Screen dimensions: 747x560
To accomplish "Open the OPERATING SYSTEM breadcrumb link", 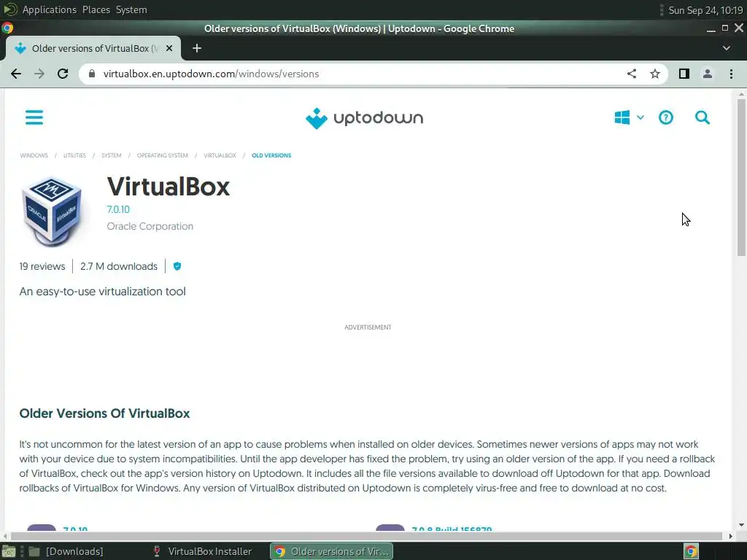I will 163,156.
